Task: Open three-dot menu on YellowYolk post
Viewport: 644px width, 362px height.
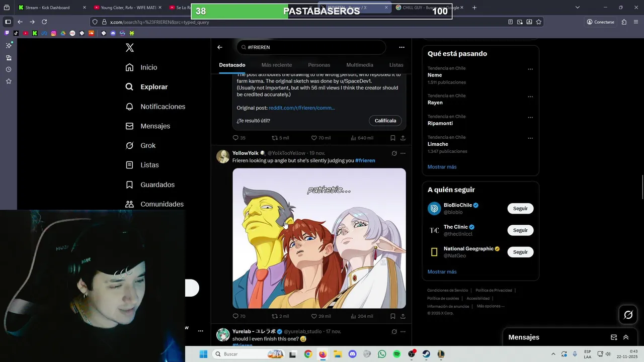Action: click(x=403, y=153)
